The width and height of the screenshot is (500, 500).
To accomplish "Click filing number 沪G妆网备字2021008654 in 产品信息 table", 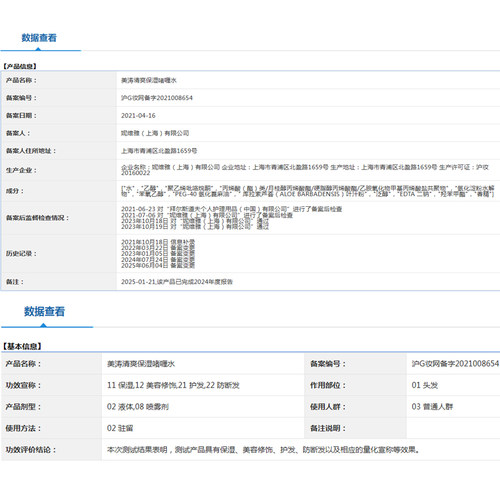I will 157,98.
